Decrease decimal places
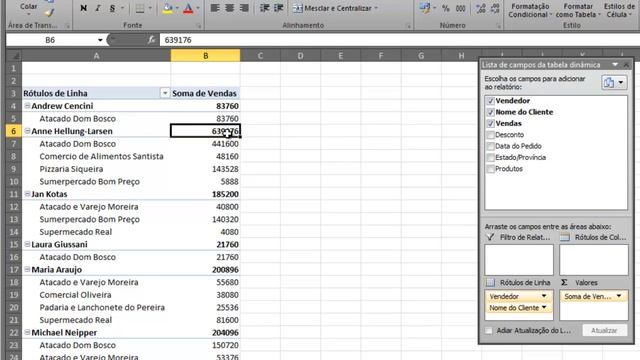This screenshot has height=360, width=640. tap(495, 8)
